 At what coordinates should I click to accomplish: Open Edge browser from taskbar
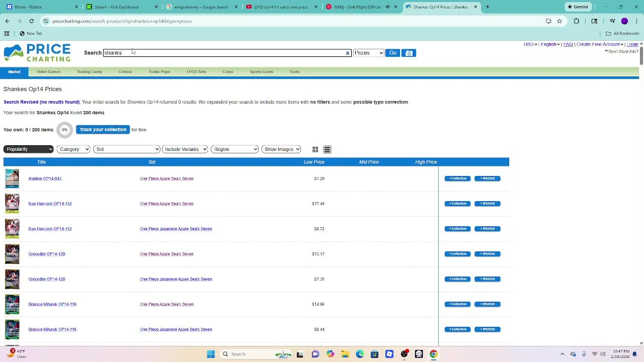pyautogui.click(x=360, y=354)
